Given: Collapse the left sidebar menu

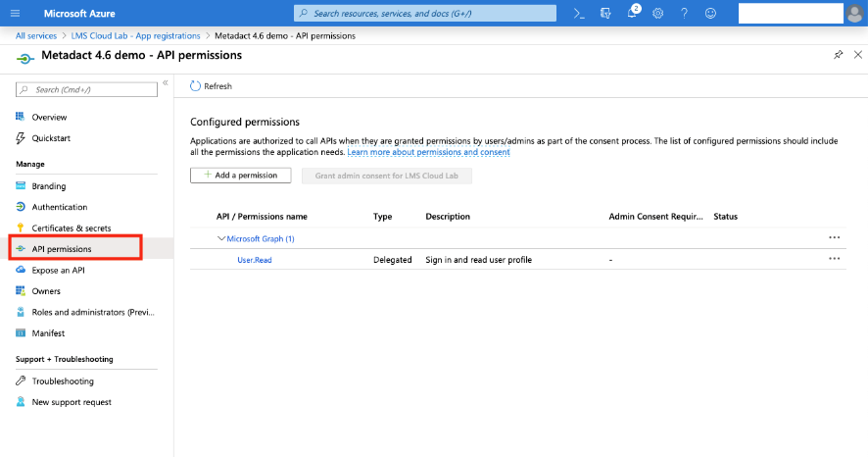Looking at the screenshot, I should (x=165, y=82).
